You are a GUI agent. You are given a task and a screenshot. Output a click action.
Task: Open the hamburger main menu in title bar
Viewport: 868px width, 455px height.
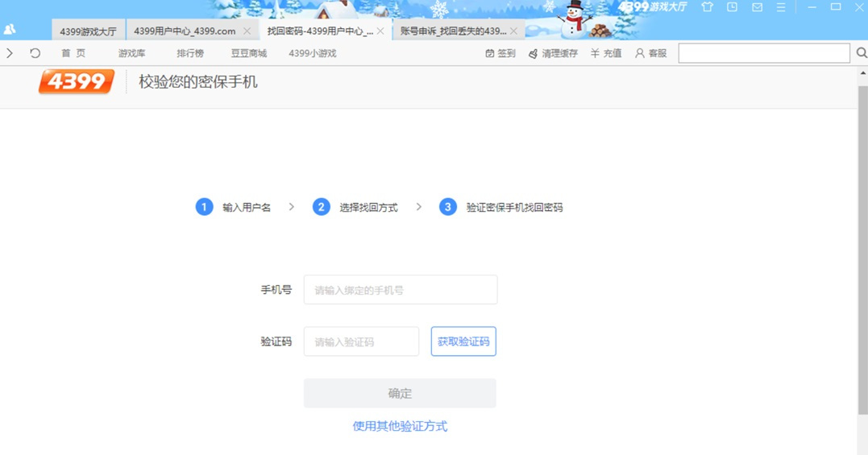pyautogui.click(x=780, y=7)
